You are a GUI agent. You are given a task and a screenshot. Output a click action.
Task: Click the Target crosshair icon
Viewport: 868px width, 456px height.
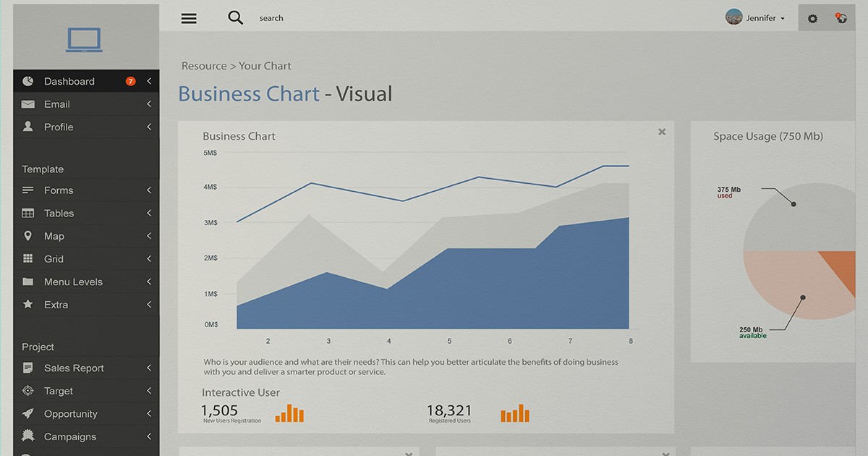(28, 391)
